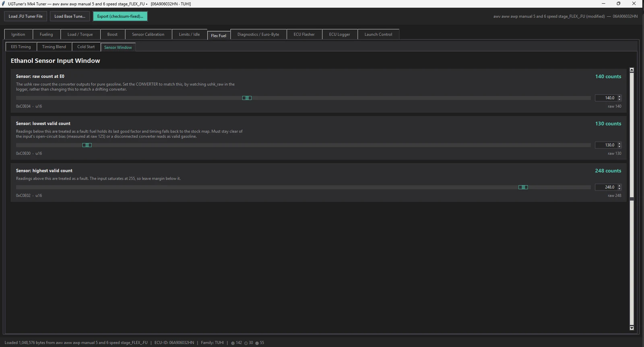Decrease the E0 raw count with down arrow
Viewport: 644px width, 347px height.
619,99
